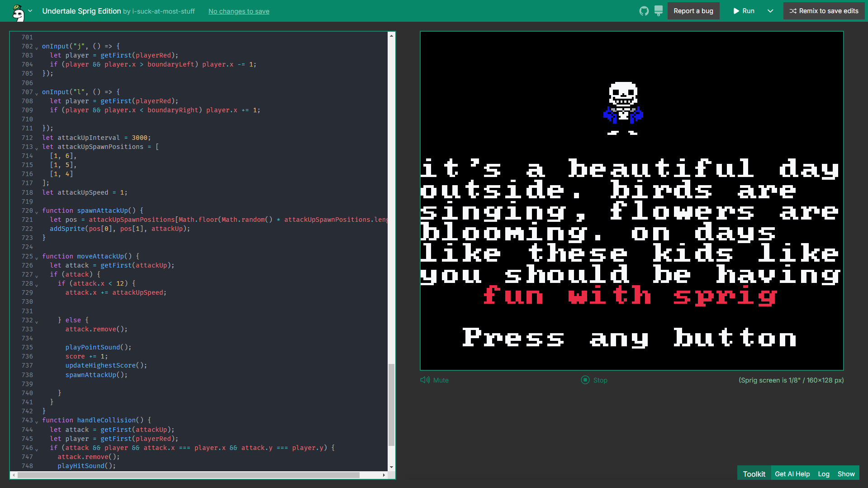Screen dimensions: 868x488
Task: Mute the game sound
Action: [435, 380]
